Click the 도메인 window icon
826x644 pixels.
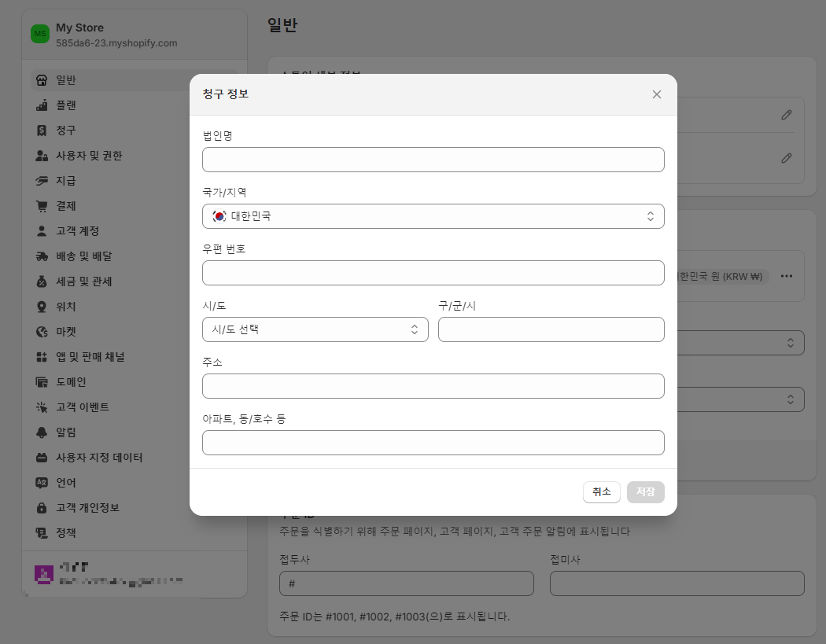[42, 382]
